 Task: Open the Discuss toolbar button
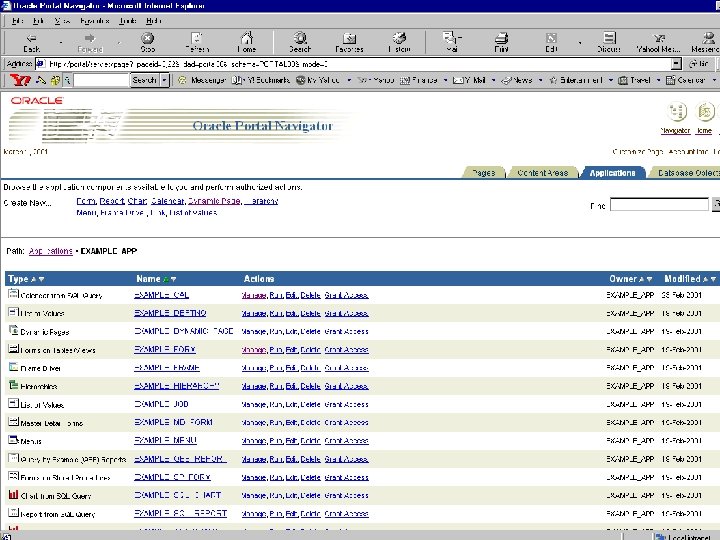click(609, 42)
